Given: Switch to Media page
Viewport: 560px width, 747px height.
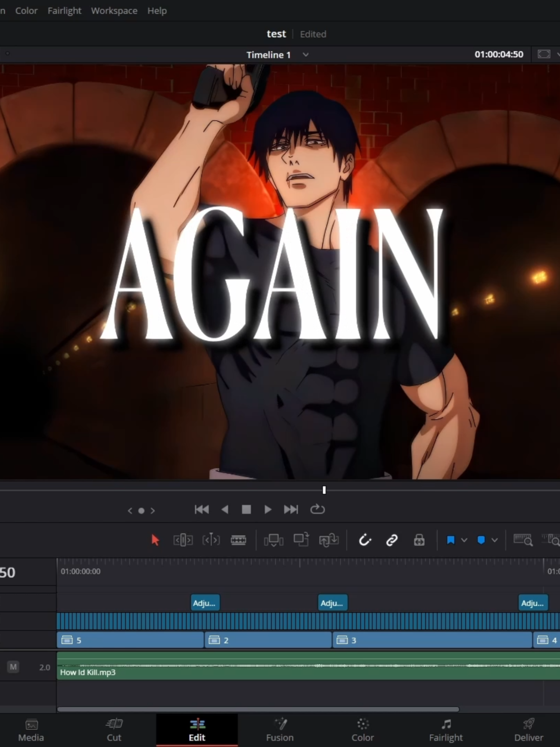Looking at the screenshot, I should click(x=31, y=731).
